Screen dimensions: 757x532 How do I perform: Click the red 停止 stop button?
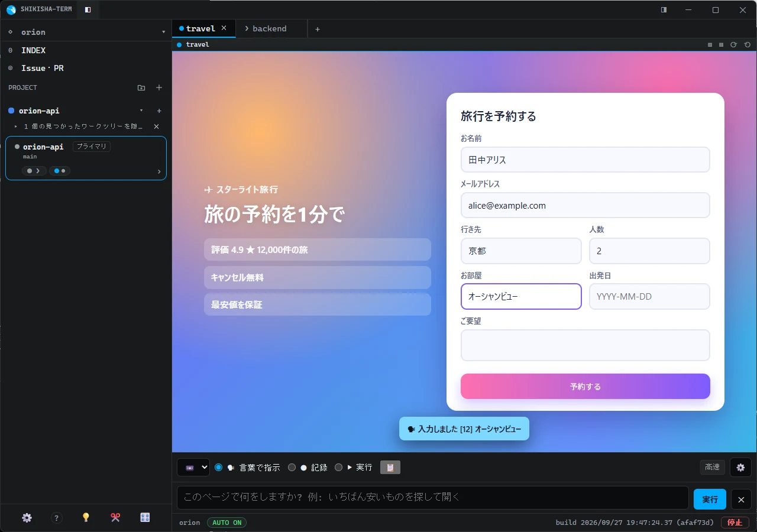[735, 523]
